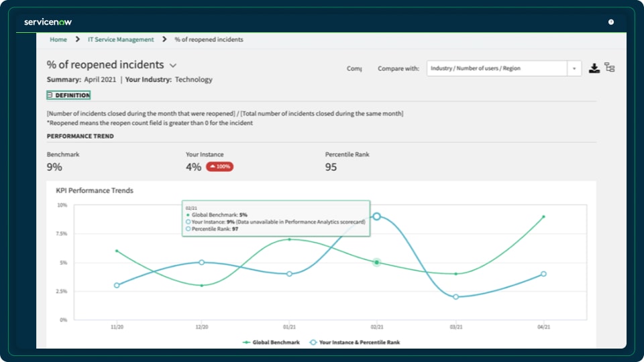The width and height of the screenshot is (644, 362).
Task: Select Your Instance data point for 02/21
Action: tap(377, 216)
